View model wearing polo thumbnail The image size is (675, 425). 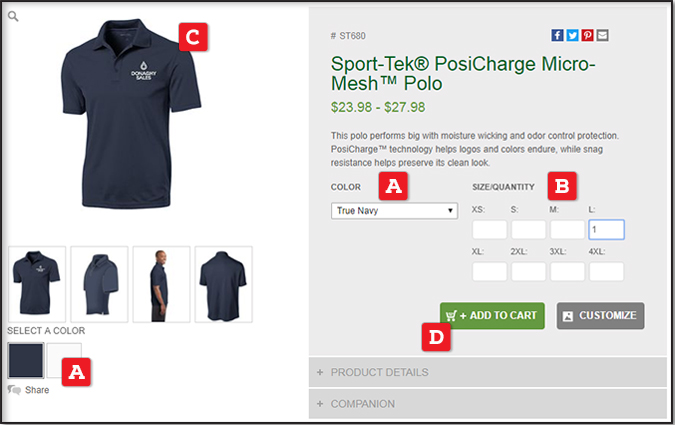pos(161,284)
